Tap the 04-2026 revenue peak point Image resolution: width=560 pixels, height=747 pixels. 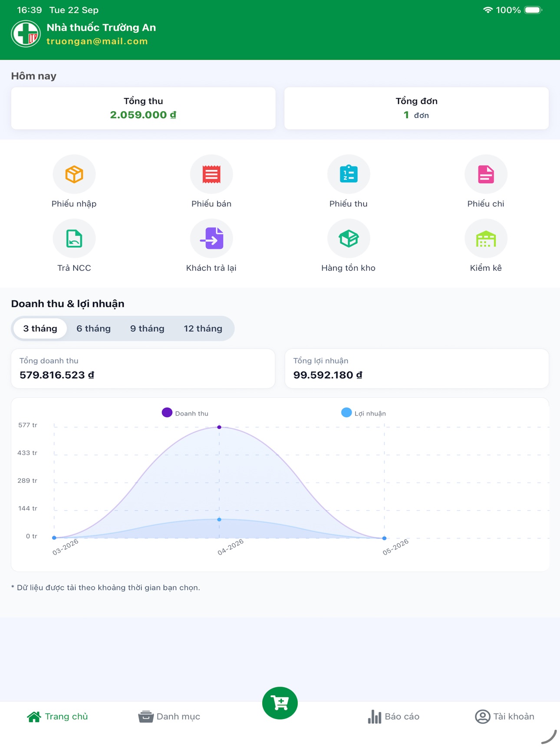[x=219, y=427]
